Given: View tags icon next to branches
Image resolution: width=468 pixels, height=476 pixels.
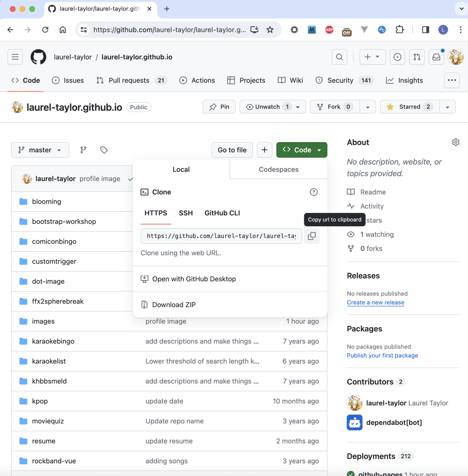Looking at the screenshot, I should click(104, 150).
